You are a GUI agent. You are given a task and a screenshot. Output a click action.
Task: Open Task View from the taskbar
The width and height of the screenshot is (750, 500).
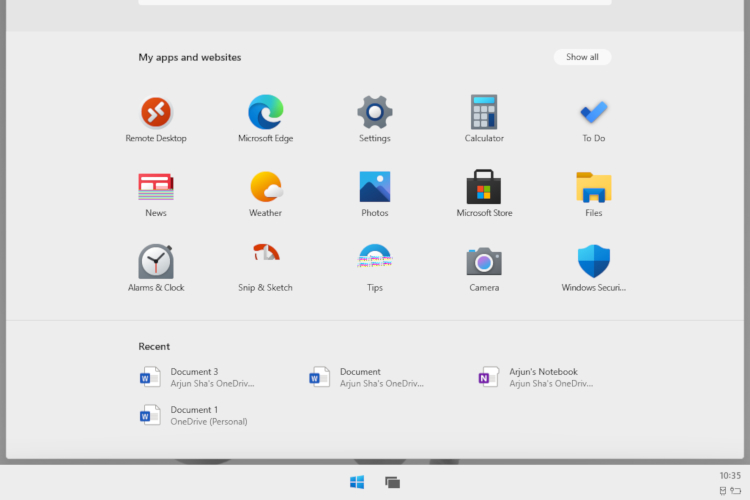pyautogui.click(x=392, y=482)
